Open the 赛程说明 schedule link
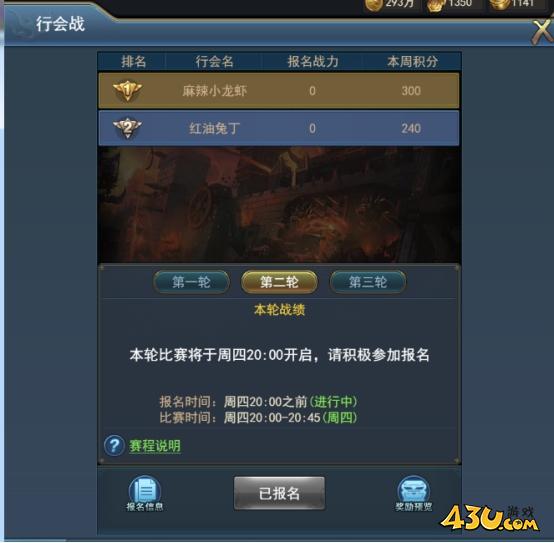This screenshot has width=554, height=543. click(155, 446)
